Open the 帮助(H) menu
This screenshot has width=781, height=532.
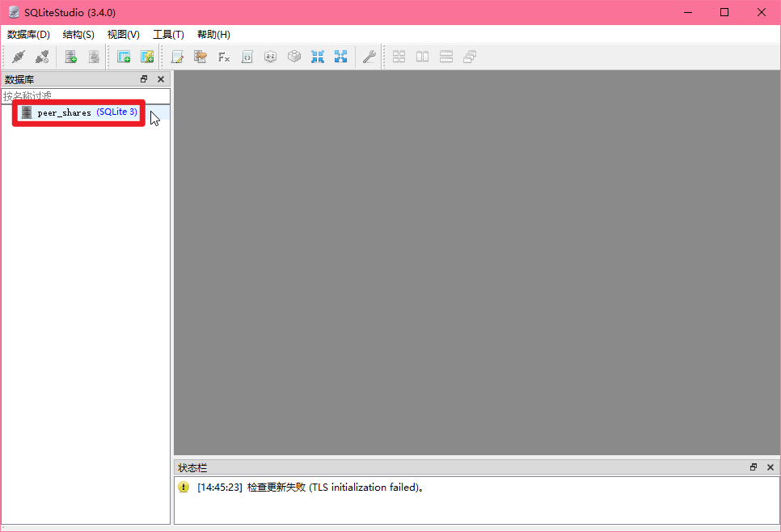point(213,35)
